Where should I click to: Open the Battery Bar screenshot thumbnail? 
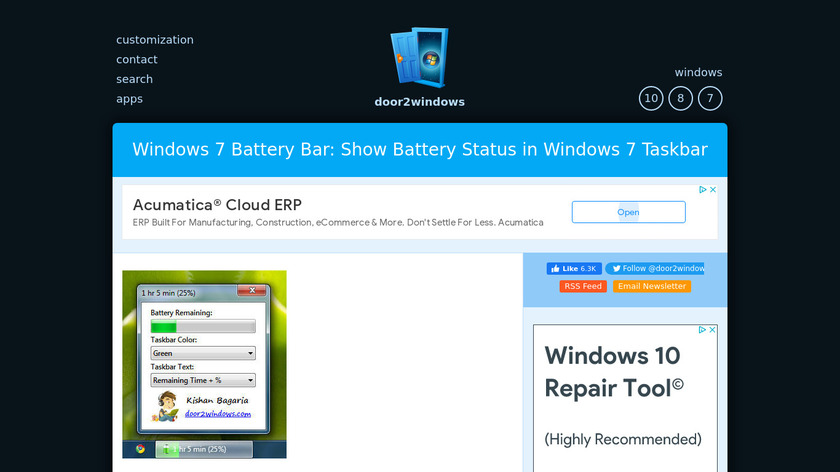[x=204, y=364]
